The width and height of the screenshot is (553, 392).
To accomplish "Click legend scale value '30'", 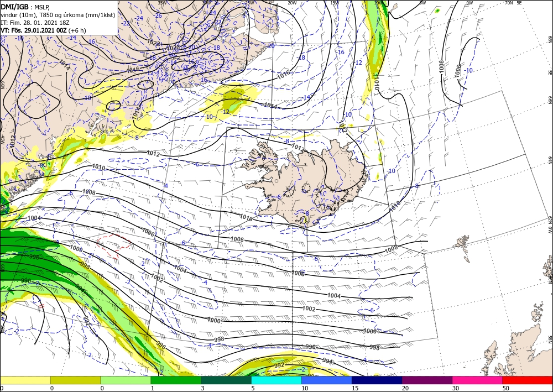I will (455, 388).
